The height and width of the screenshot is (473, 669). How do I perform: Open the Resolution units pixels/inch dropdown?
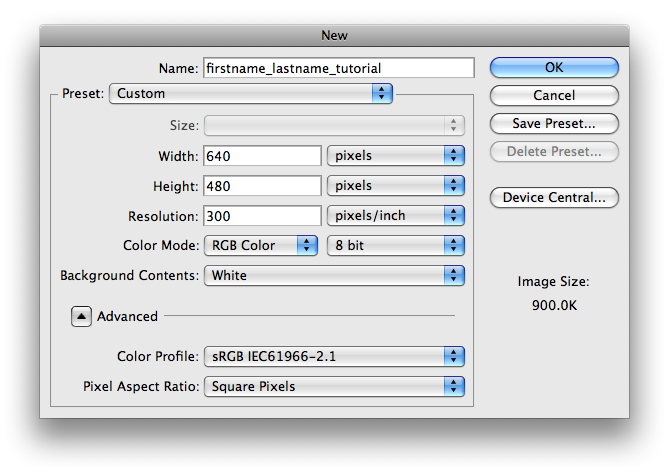point(396,216)
